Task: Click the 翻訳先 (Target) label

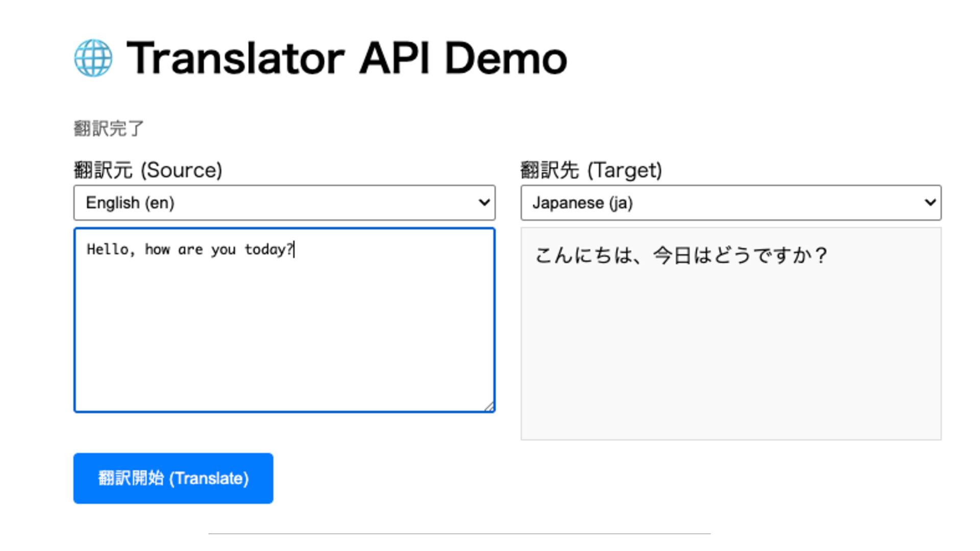Action: (x=591, y=170)
